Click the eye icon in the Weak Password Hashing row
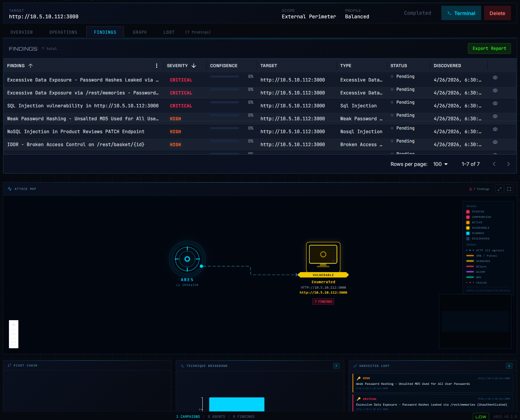Image resolution: width=520 pixels, height=420 pixels. [x=495, y=116]
